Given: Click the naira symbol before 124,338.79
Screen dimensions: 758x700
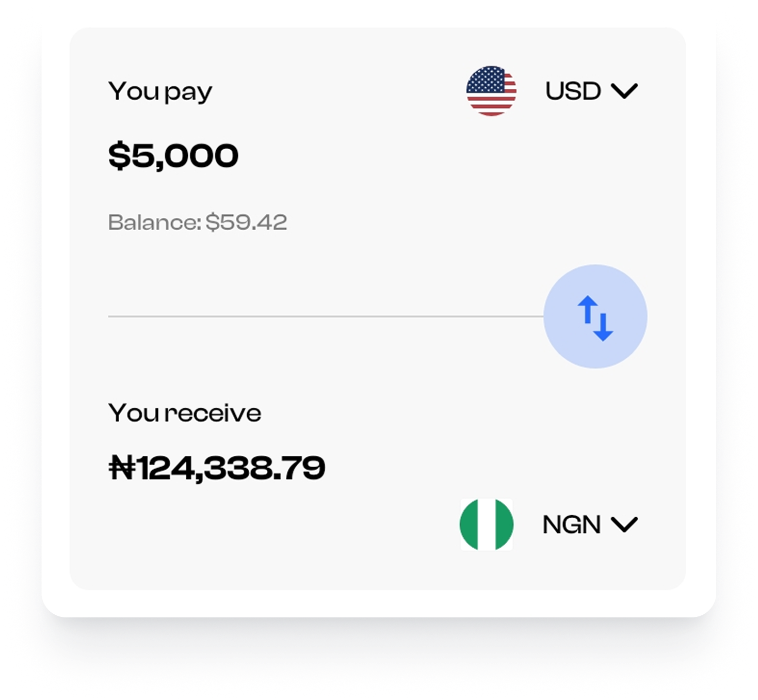Looking at the screenshot, I should click(x=122, y=468).
